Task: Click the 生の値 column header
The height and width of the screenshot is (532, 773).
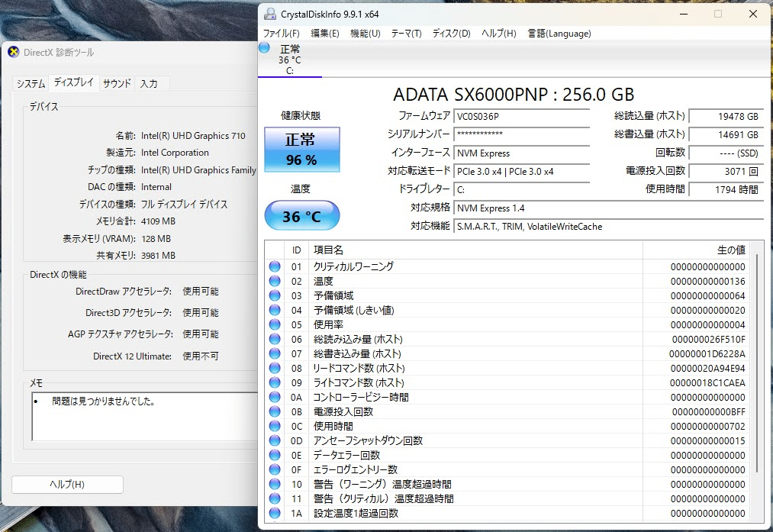Action: (x=696, y=250)
